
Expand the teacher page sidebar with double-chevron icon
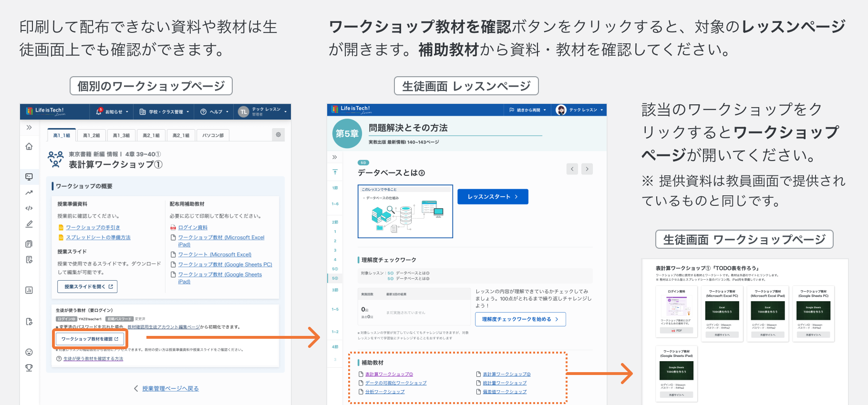[29, 127]
